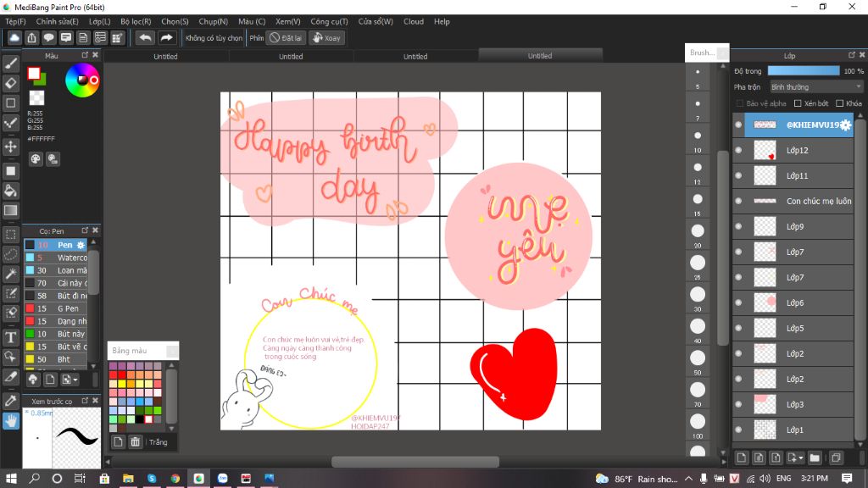Select the Magic Wand tool

click(10, 274)
